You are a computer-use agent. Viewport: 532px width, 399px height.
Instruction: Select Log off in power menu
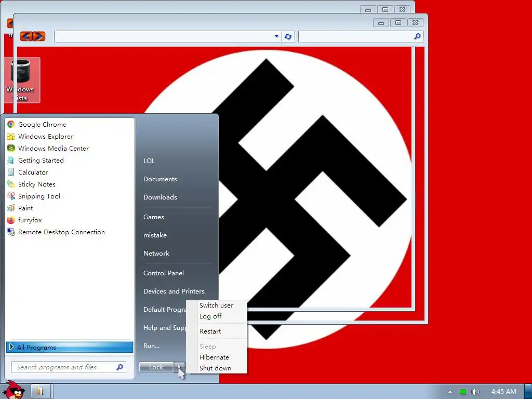[x=210, y=316]
